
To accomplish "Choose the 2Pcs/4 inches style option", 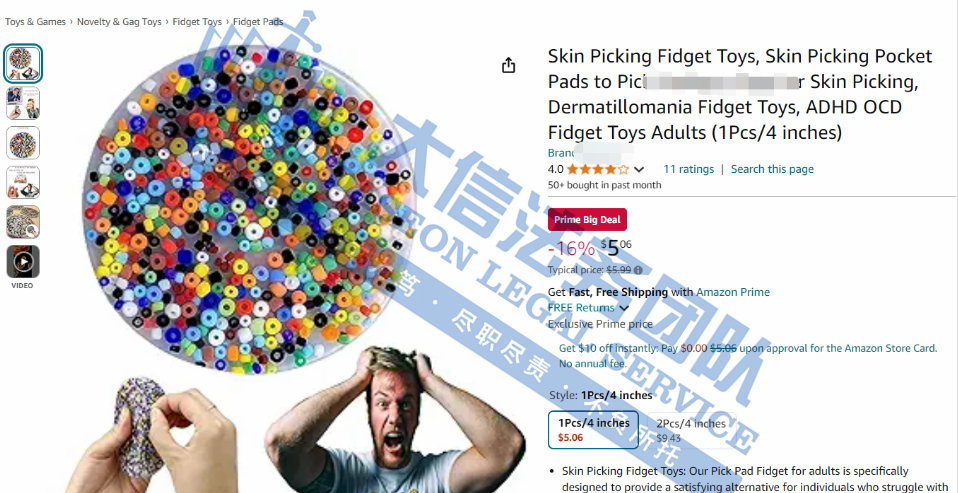I will pyautogui.click(x=691, y=429).
